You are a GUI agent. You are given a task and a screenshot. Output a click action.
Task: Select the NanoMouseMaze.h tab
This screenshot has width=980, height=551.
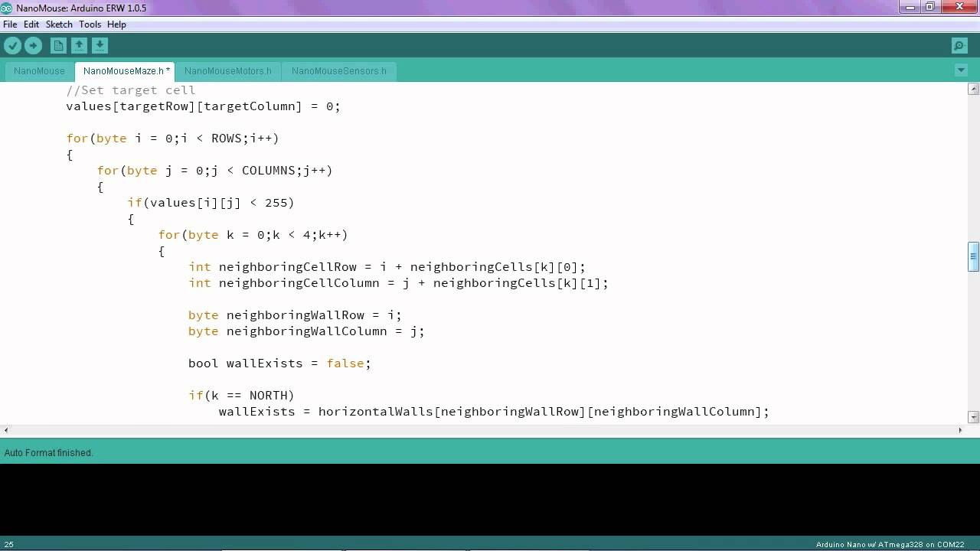point(126,71)
